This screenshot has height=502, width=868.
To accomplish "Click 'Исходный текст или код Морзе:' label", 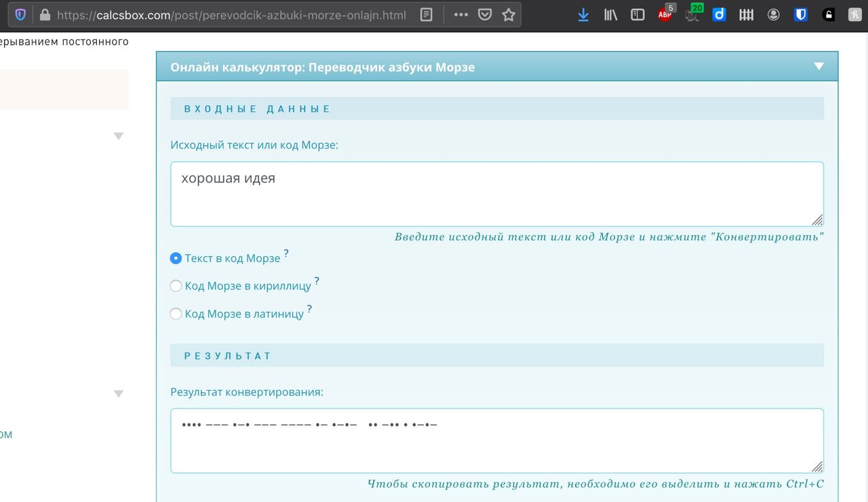I will pos(254,145).
